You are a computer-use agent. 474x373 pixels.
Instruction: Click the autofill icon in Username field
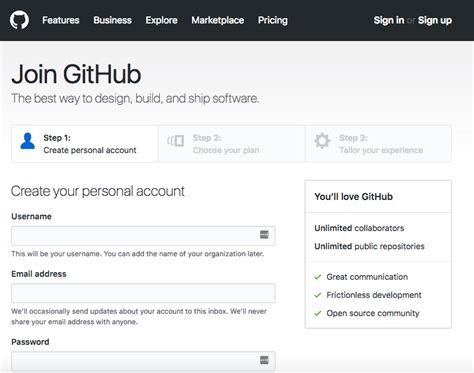point(264,235)
